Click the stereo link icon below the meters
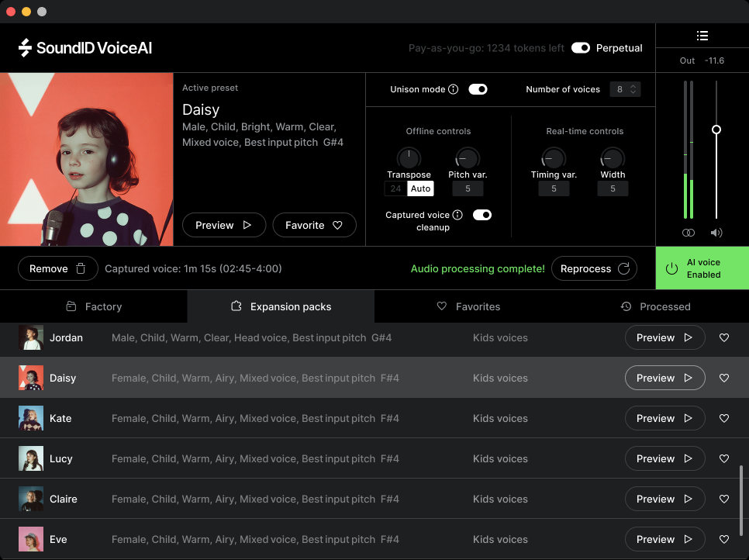Image resolution: width=749 pixels, height=560 pixels. pos(688,233)
